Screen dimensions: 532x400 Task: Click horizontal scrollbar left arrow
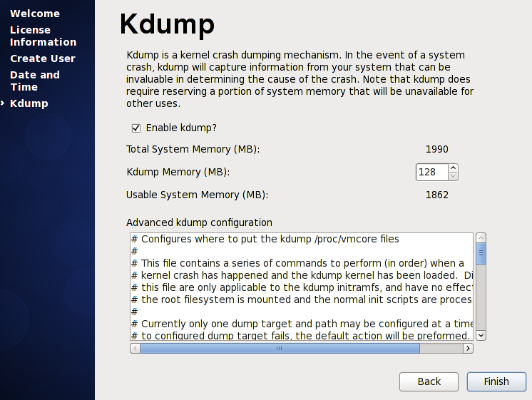135,349
